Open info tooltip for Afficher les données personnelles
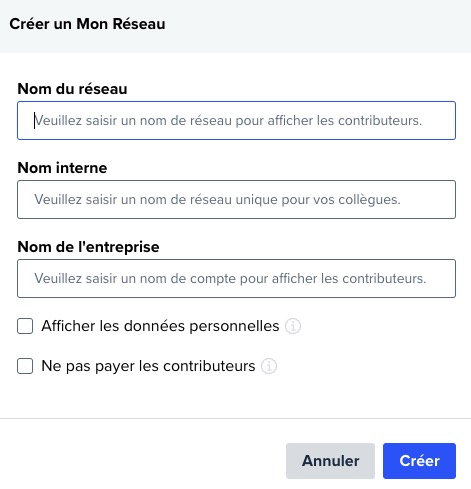This screenshot has width=471, height=489. pos(293,326)
